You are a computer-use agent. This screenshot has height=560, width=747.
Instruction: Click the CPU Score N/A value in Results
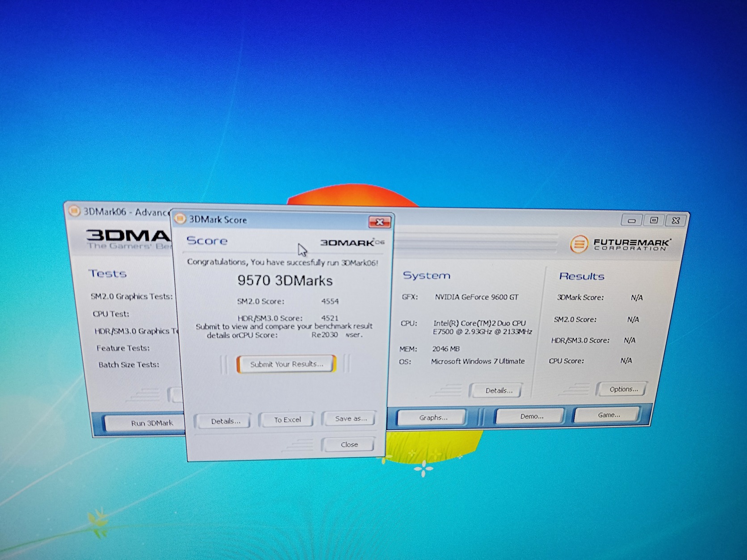click(626, 360)
